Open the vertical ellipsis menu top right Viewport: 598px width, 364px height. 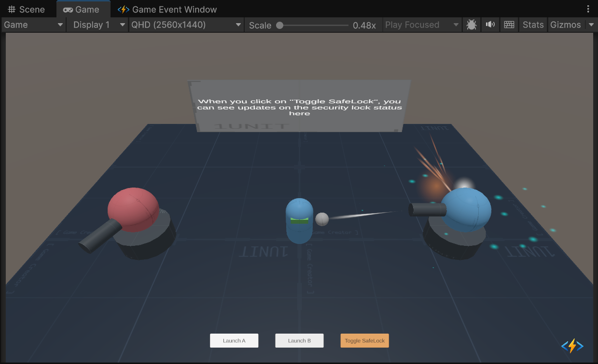[x=587, y=9]
